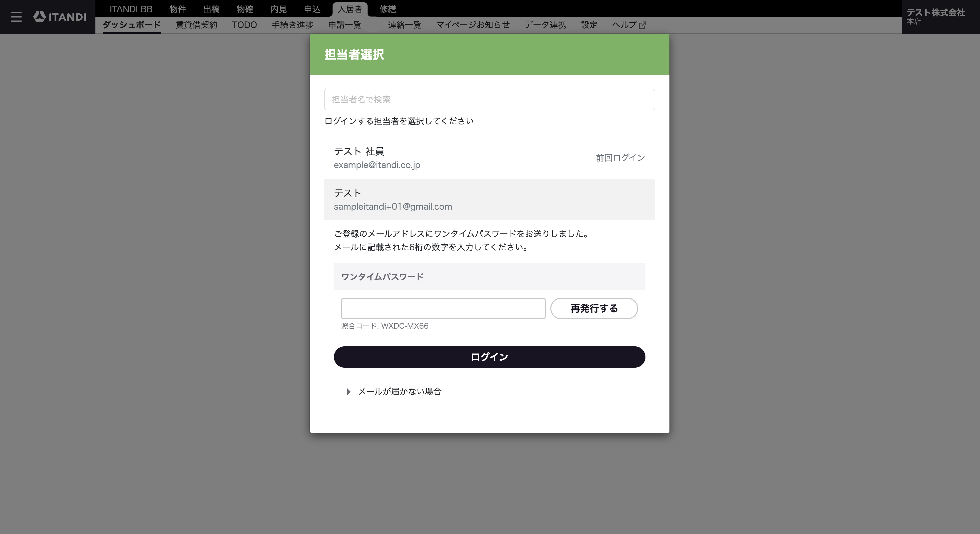The height and width of the screenshot is (534, 980).
Task: Focus the 担当者名で検索 search field
Action: coord(489,100)
